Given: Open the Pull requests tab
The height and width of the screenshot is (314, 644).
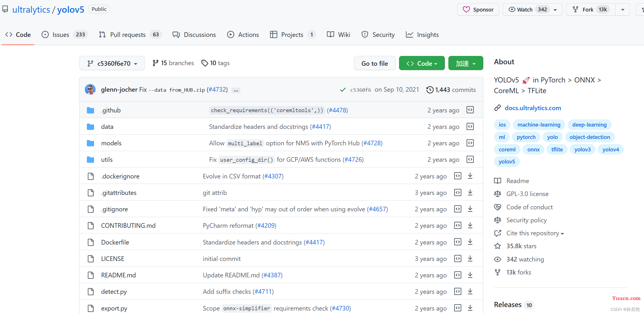Looking at the screenshot, I should [x=130, y=35].
